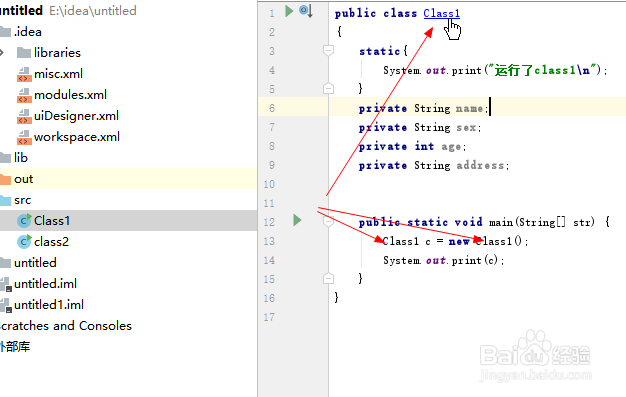
Task: Click the 'name' field at line 6
Action: [470, 109]
